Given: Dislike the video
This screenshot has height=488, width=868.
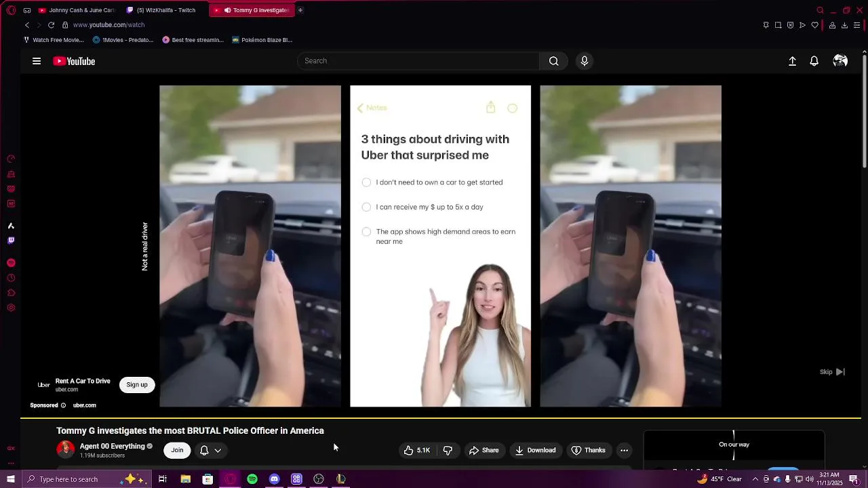Looking at the screenshot, I should click(448, 450).
